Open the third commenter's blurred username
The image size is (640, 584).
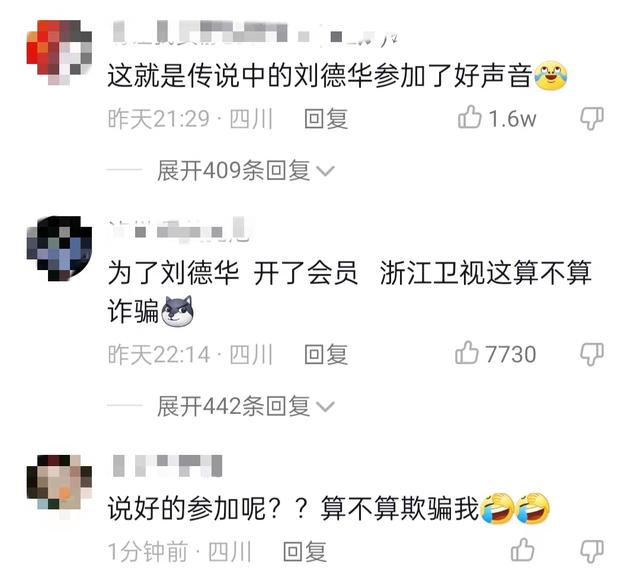point(167,466)
